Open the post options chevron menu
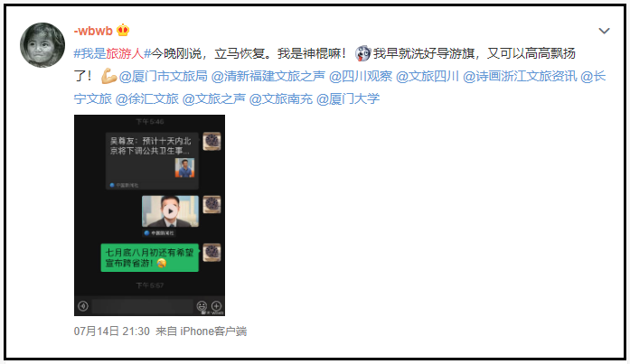The width and height of the screenshot is (630, 364). (604, 31)
